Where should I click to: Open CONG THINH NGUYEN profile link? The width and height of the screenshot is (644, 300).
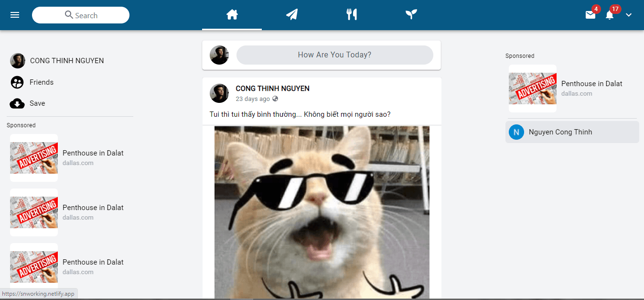coord(66,60)
